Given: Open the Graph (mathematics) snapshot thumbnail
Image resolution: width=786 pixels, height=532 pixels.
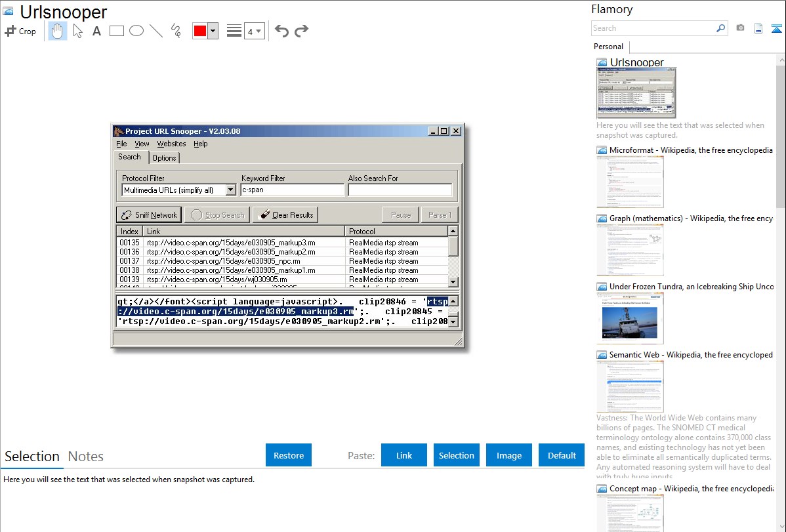Looking at the screenshot, I should pos(630,250).
